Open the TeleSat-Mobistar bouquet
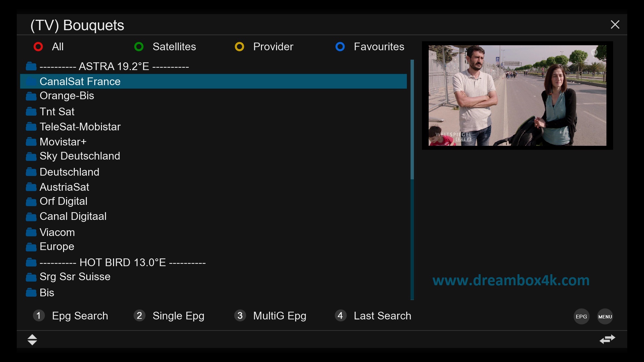 click(x=213, y=126)
